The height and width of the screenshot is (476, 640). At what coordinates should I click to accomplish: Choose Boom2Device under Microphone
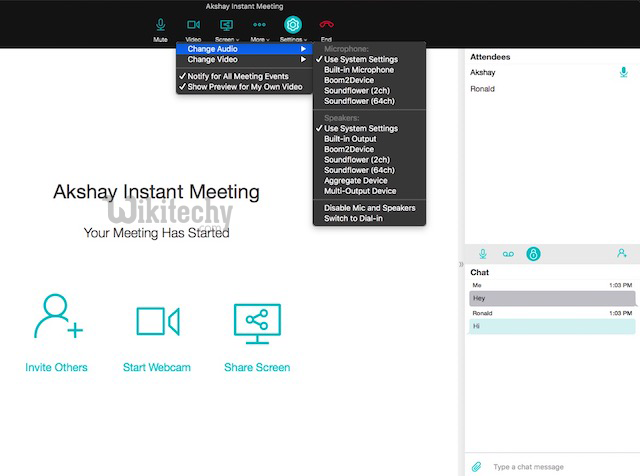pyautogui.click(x=369, y=80)
